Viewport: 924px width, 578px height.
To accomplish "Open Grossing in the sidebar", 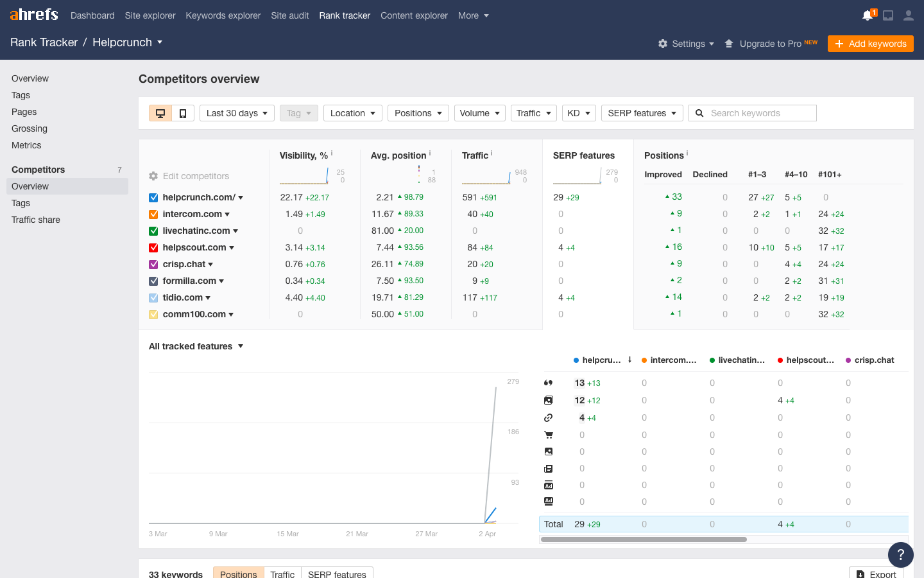I will tap(30, 128).
